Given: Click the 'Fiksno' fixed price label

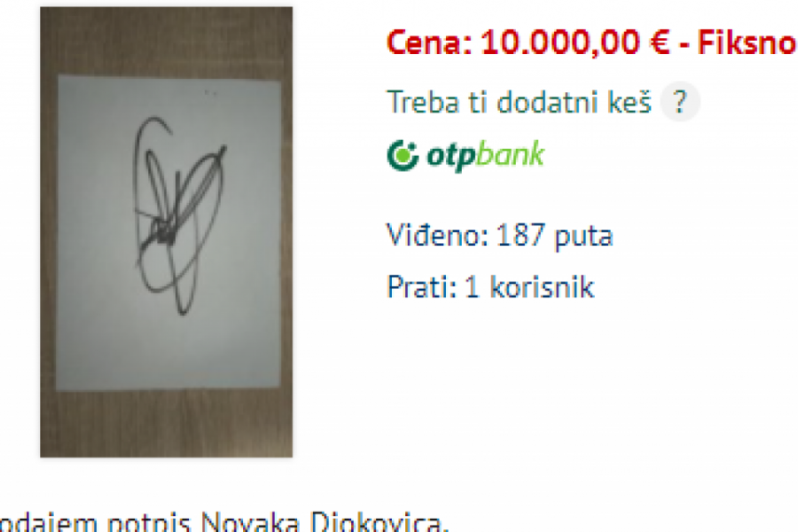Looking at the screenshot, I should pos(747,43).
